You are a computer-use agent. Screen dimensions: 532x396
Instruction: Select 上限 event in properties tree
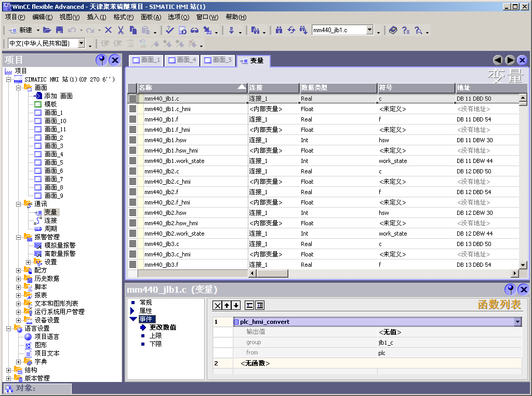(x=155, y=336)
